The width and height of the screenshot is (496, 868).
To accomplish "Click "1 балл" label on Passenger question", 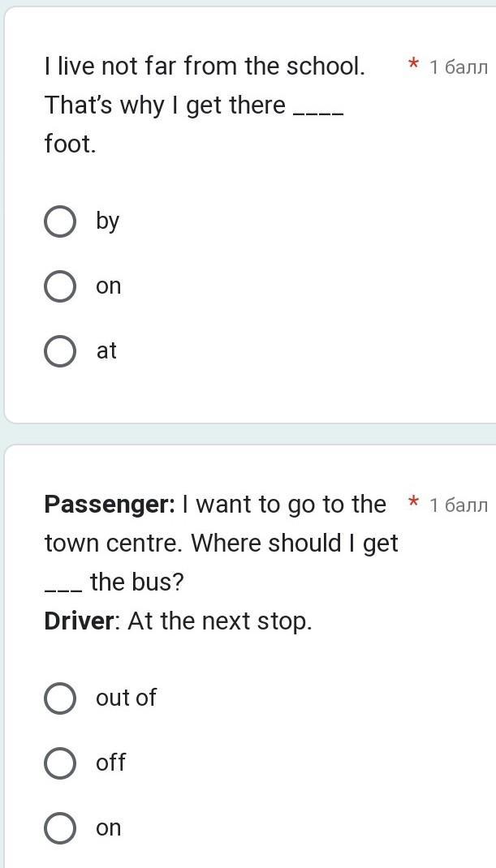I will click(459, 505).
